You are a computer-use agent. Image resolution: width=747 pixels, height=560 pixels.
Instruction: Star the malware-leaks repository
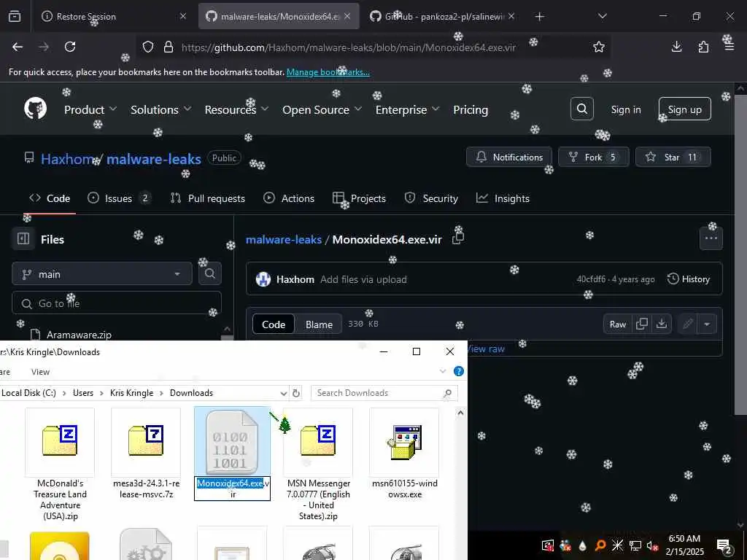(673, 157)
